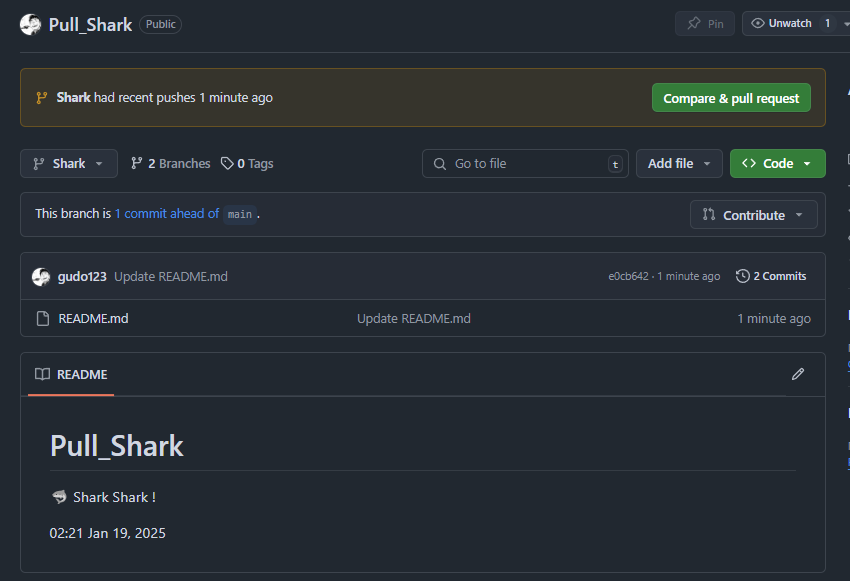Click the README.md file icon

[x=42, y=318]
